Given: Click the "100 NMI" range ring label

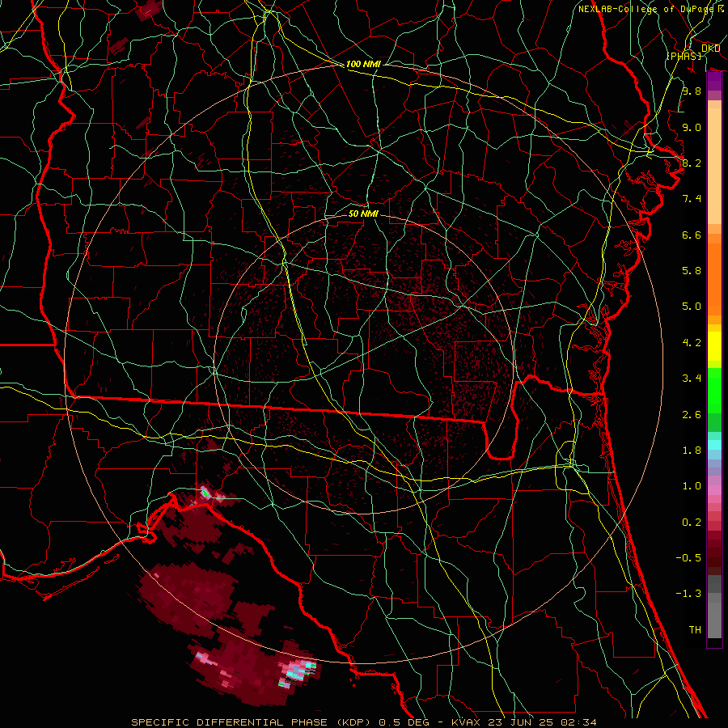Looking at the screenshot, I should 363,64.
